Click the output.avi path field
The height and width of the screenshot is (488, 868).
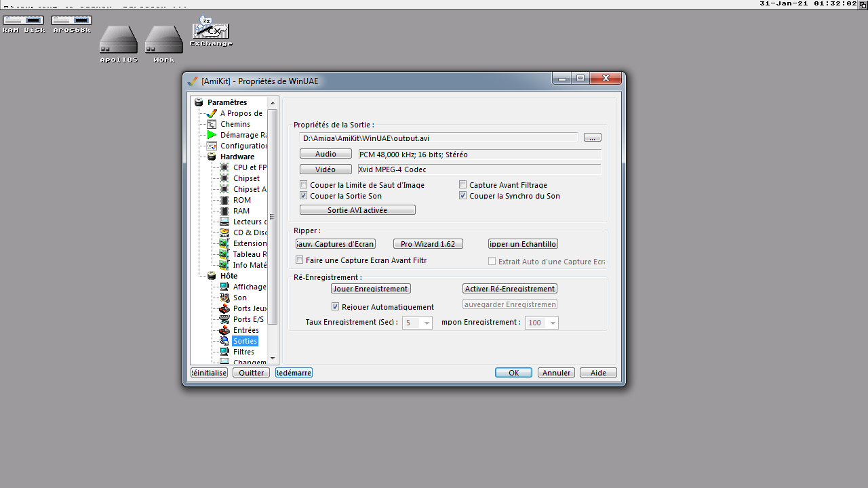[439, 138]
